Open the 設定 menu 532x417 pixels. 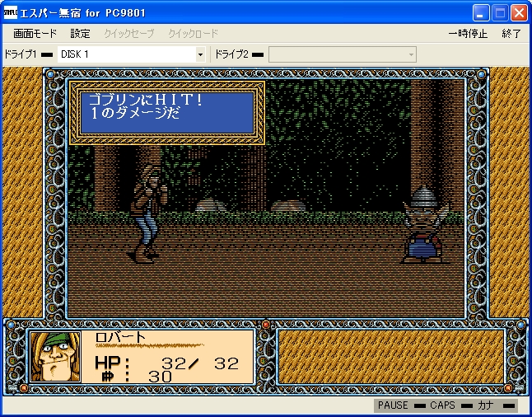click(81, 34)
